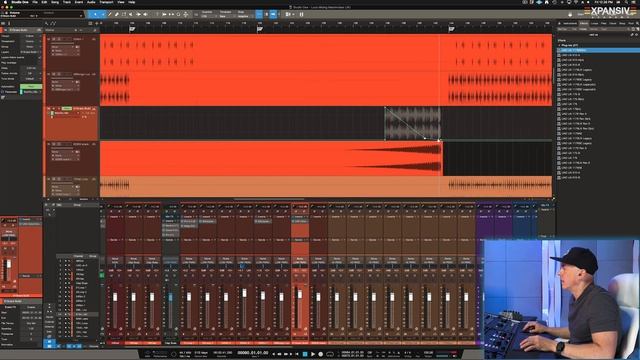Click the four-arrow move icon in the toolbar
Image resolution: width=640 pixels, height=360 pixels.
click(186, 15)
